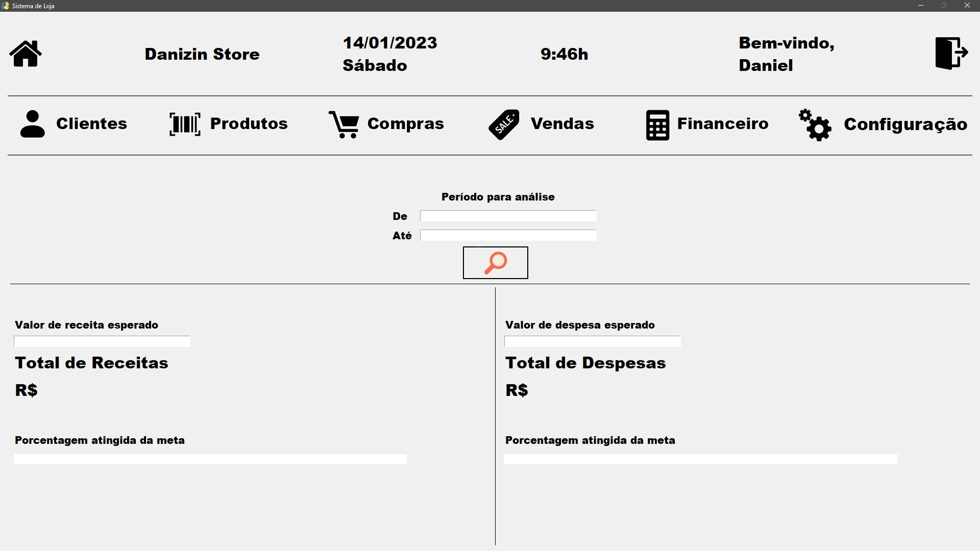The height and width of the screenshot is (551, 980).
Task: Click the expense goal percentage bar
Action: point(701,459)
